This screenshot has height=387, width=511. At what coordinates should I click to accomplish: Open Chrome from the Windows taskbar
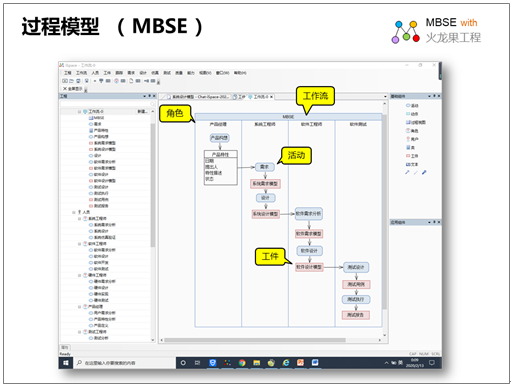[x=242, y=363]
